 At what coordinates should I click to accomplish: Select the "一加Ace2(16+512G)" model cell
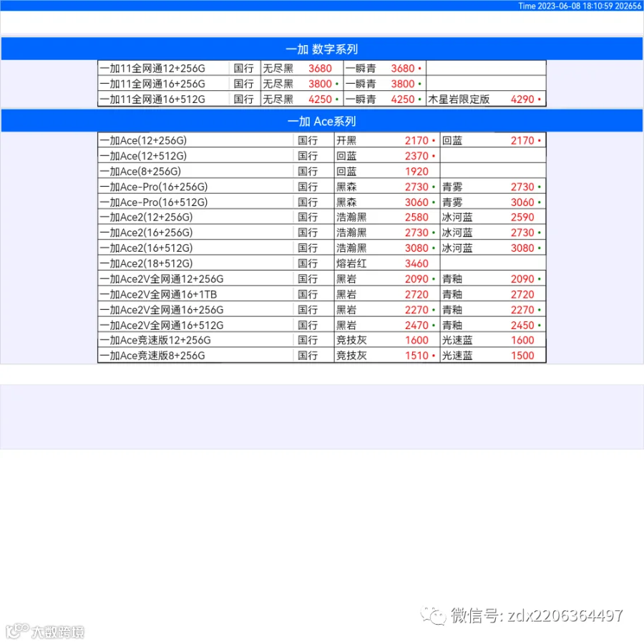(195, 248)
